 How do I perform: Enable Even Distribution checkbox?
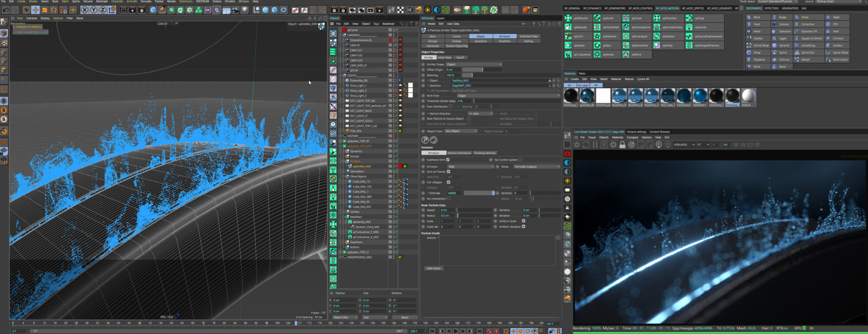point(450,106)
